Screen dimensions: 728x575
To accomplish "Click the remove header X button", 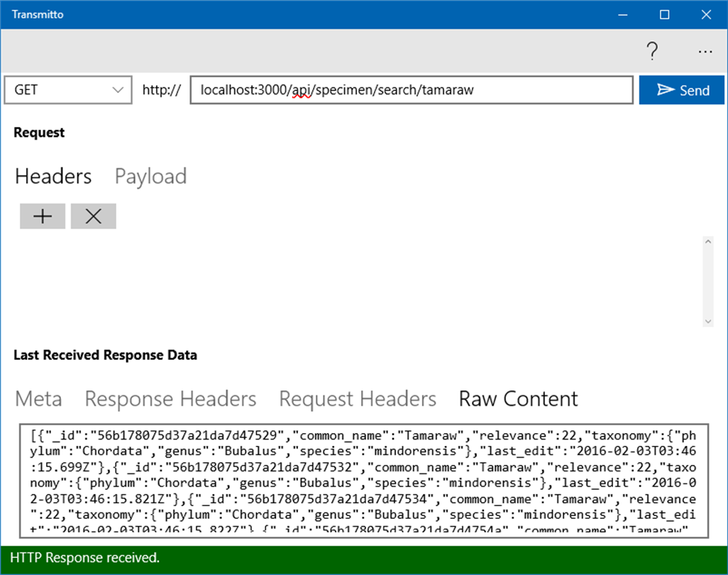I will click(x=94, y=216).
